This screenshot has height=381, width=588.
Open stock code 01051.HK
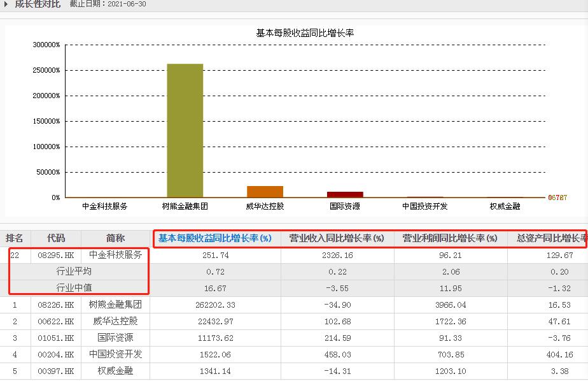[x=56, y=338]
